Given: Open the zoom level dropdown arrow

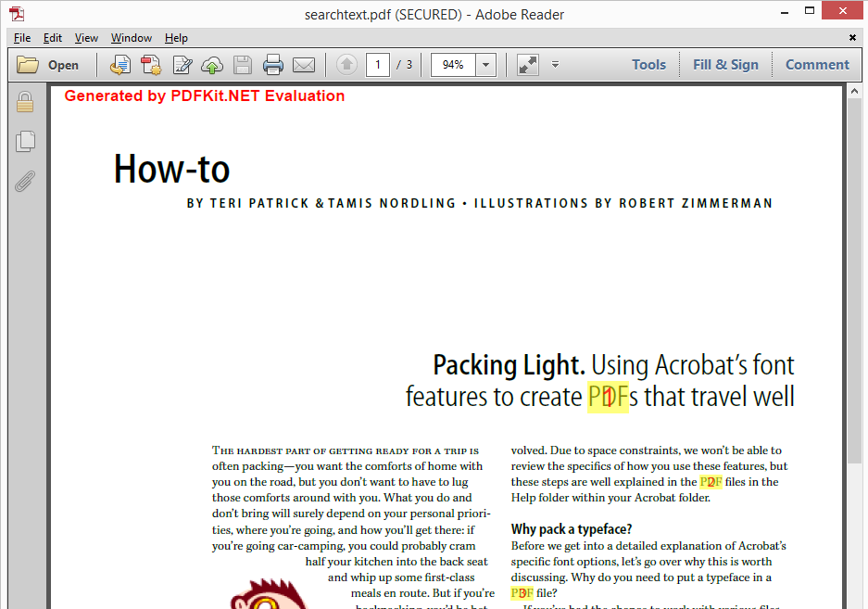Looking at the screenshot, I should (x=486, y=65).
